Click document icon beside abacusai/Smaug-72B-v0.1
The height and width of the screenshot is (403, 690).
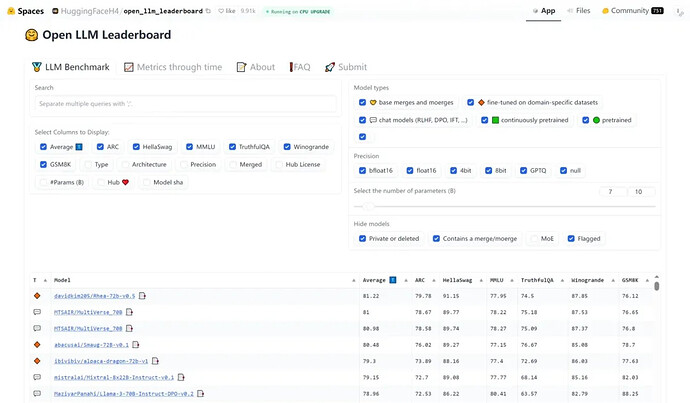click(x=136, y=344)
